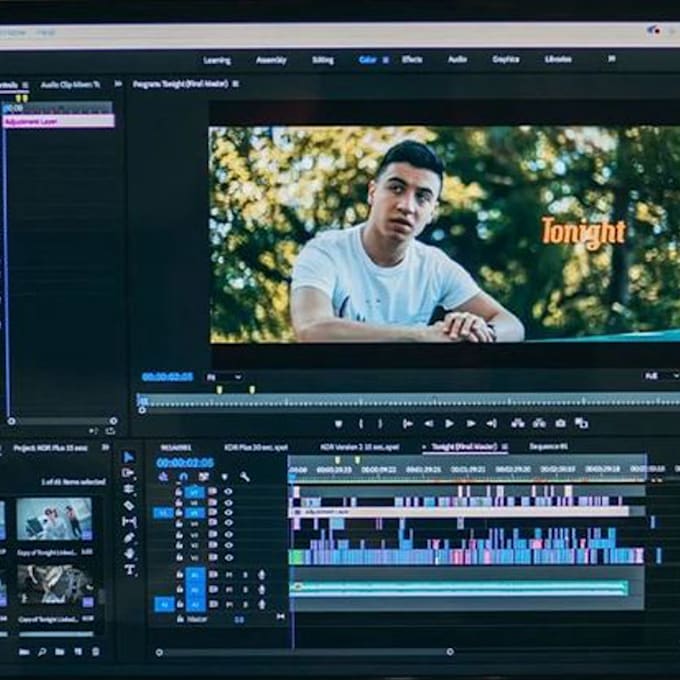The width and height of the screenshot is (680, 680).
Task: Open timeline wrench settings icon
Action: (245, 477)
